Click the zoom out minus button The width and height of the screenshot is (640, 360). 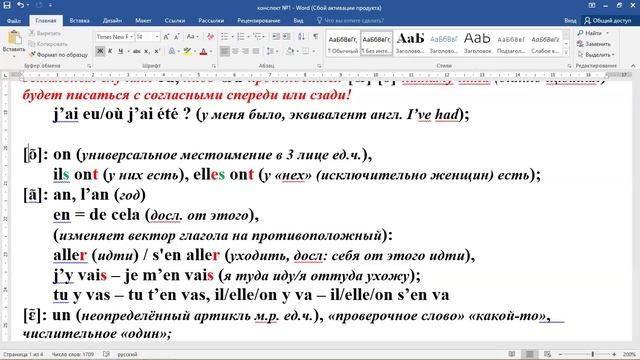click(x=560, y=354)
